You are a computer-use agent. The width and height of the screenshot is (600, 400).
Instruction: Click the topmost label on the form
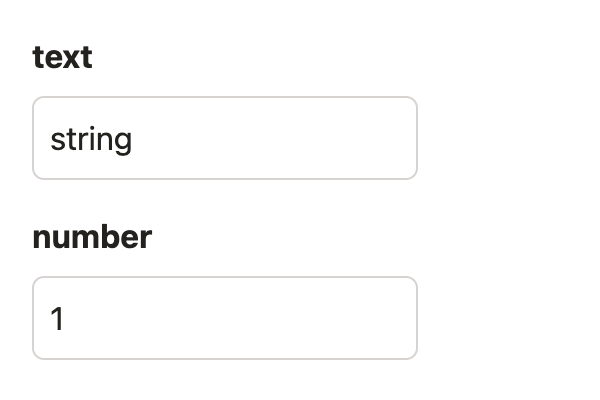pyautogui.click(x=62, y=58)
